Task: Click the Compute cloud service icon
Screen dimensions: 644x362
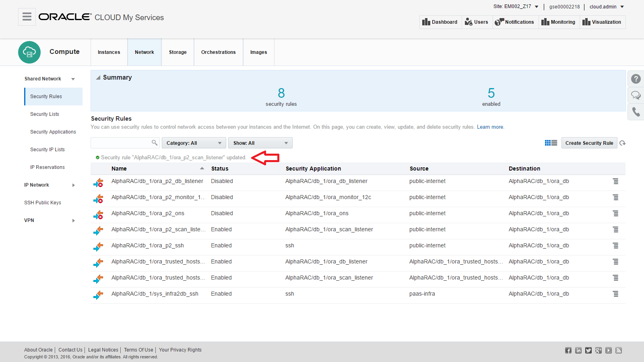Action: point(29,52)
